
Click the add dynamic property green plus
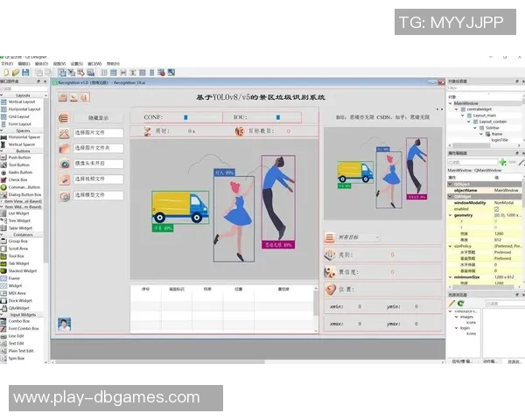502,162
